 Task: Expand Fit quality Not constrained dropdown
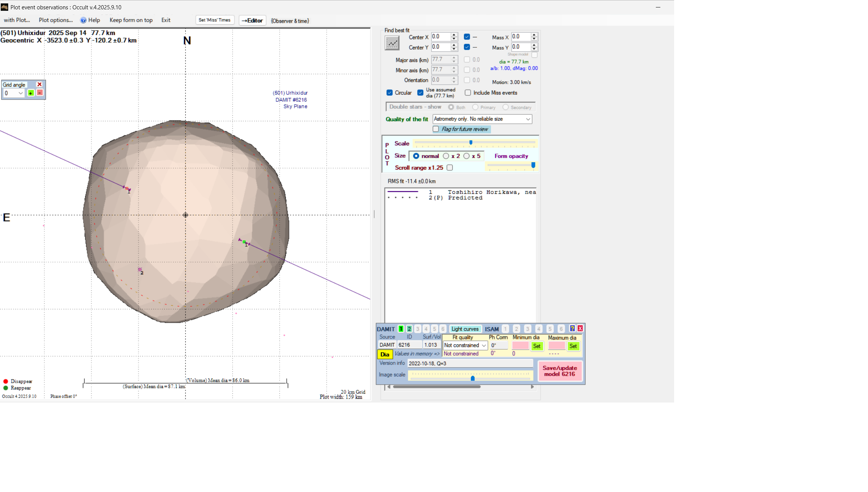[484, 346]
